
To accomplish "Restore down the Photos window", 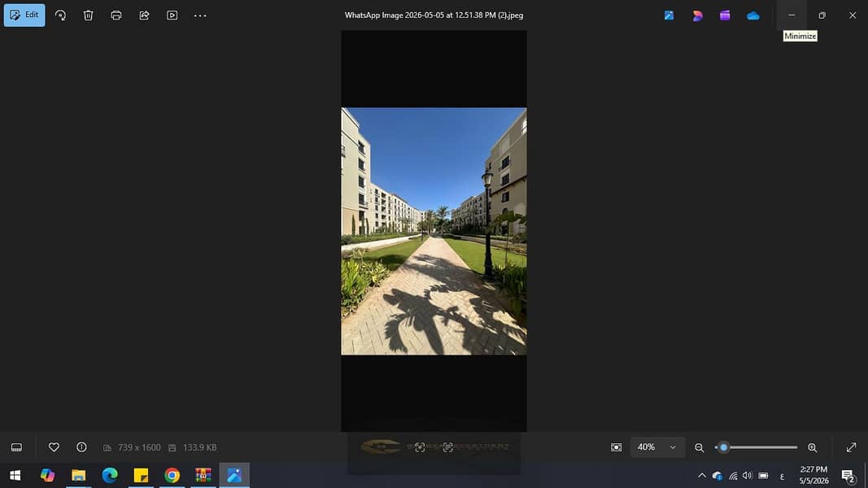I will point(822,15).
